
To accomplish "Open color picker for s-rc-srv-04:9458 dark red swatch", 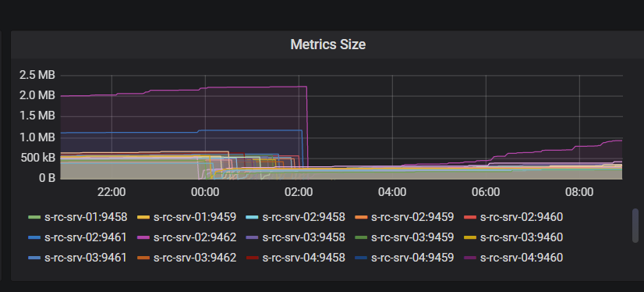I will [x=252, y=258].
